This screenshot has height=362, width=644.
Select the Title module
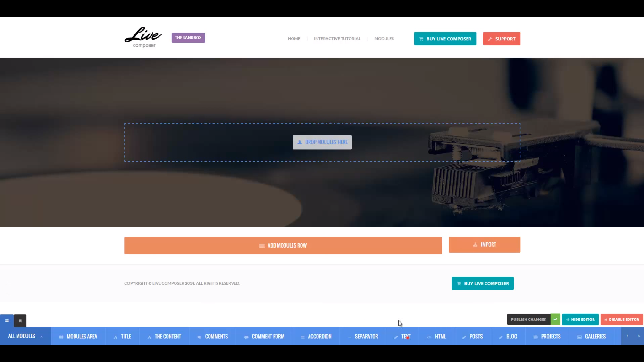point(122,337)
